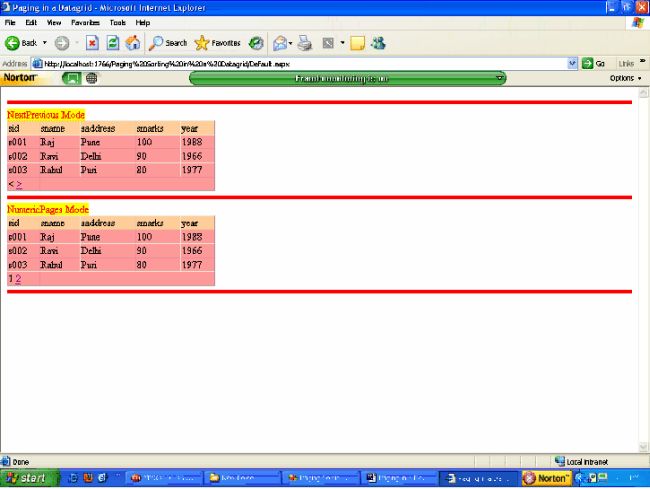Click second quick launch icon in taskbar
The height and width of the screenshot is (489, 650).
point(88,478)
